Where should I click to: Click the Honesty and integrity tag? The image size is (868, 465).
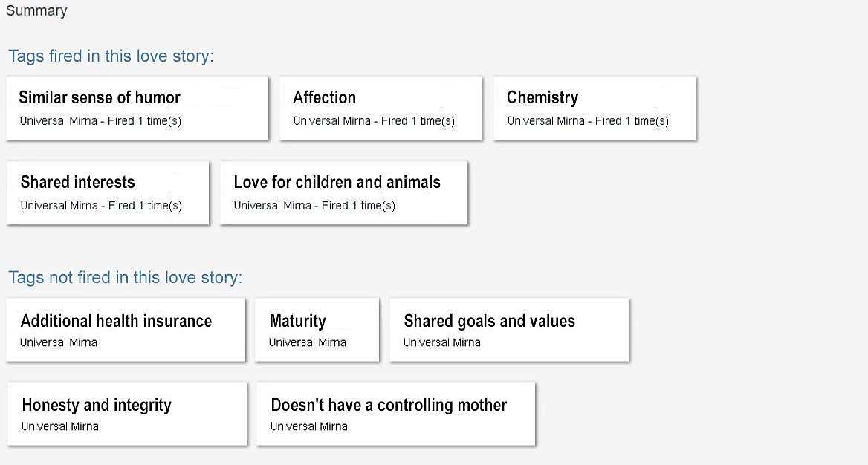click(126, 414)
